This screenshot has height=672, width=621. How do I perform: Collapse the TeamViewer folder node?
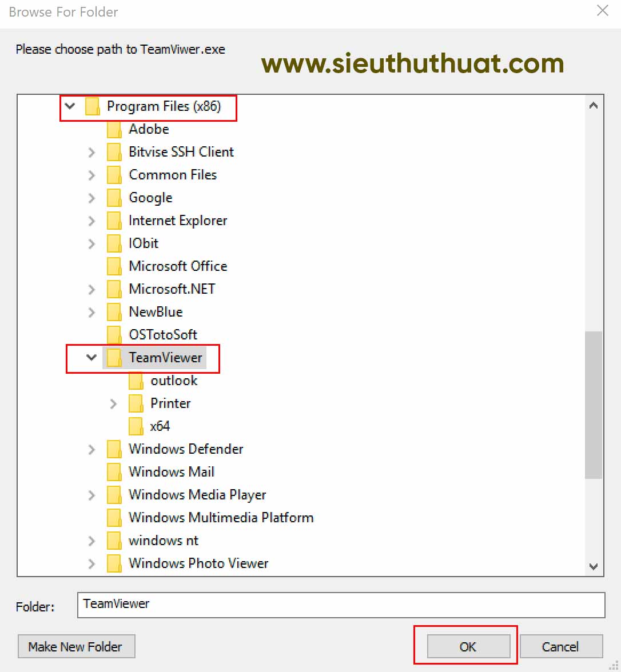coord(91,358)
